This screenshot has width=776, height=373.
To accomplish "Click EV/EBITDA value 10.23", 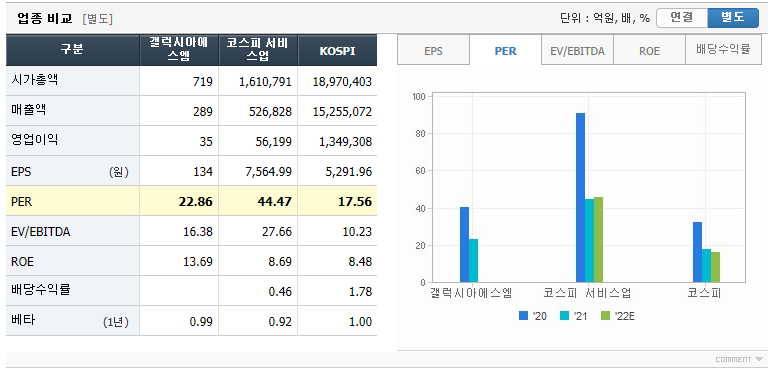I will [356, 232].
